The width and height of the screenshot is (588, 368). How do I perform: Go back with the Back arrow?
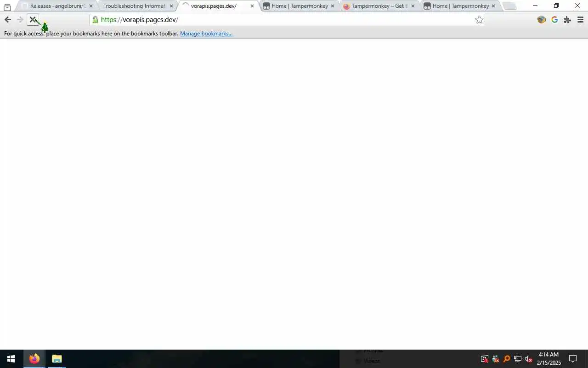(x=7, y=19)
